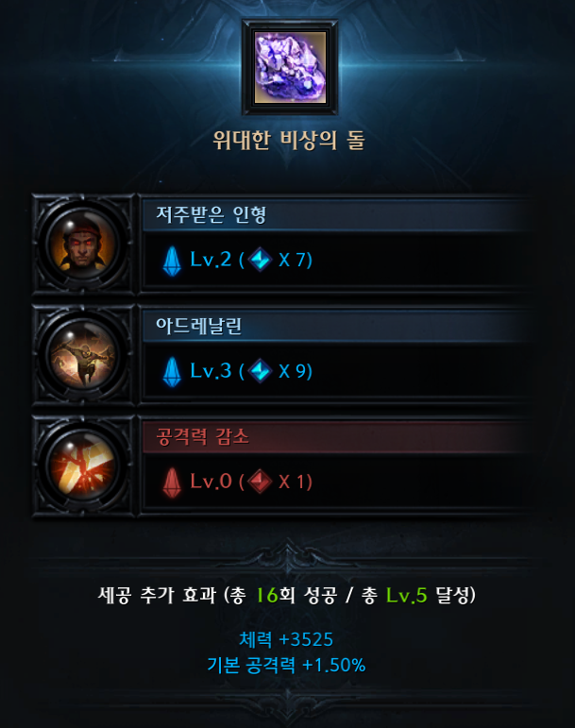Click the blue crystal beside Lv.3

[172, 371]
